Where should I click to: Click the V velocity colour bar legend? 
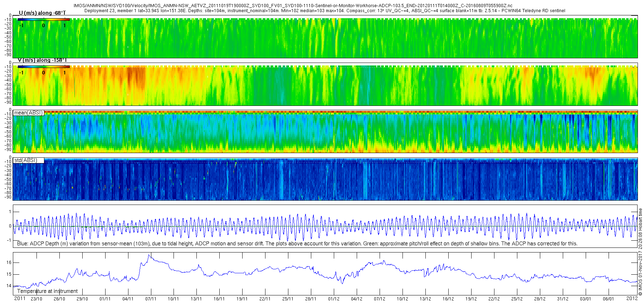pos(44,67)
